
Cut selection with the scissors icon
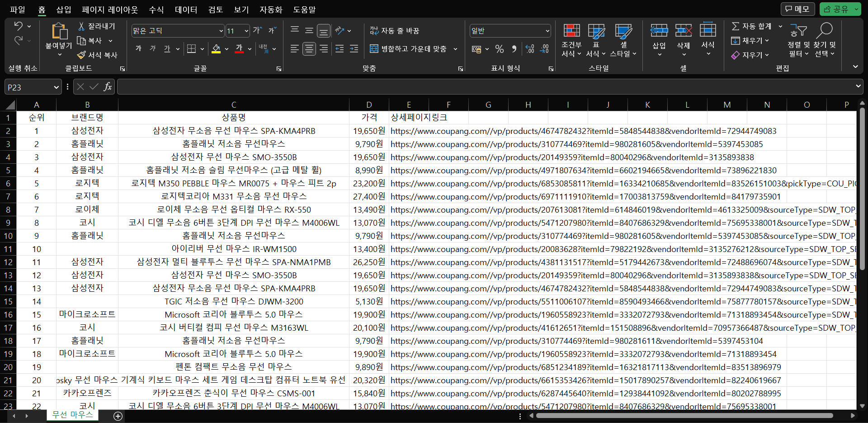click(x=81, y=26)
